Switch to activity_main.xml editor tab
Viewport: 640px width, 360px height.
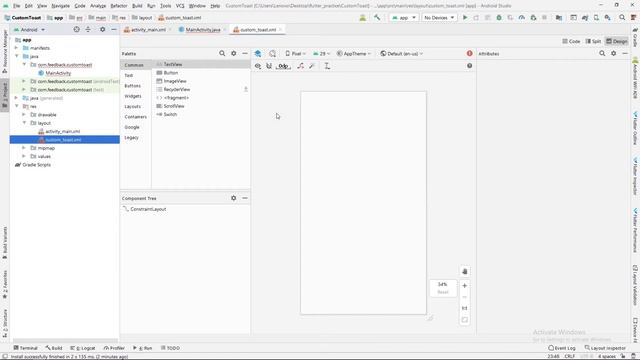coord(148,30)
